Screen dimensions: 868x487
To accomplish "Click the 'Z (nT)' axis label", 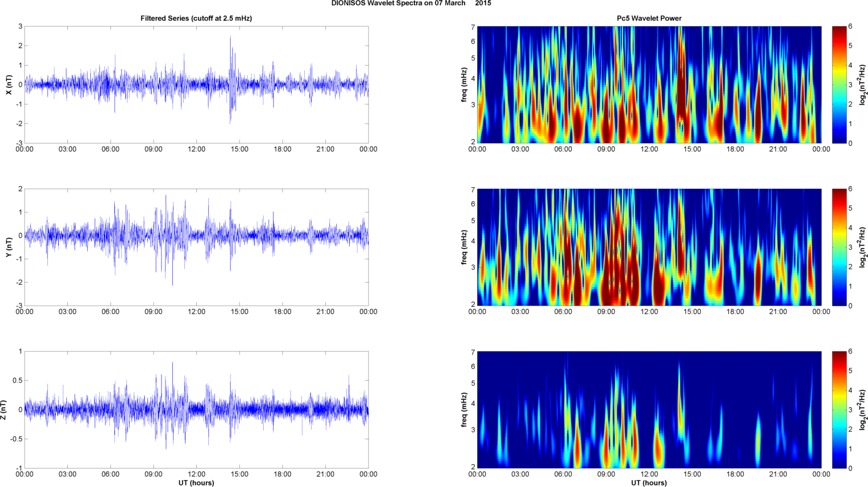I will pos(3,409).
